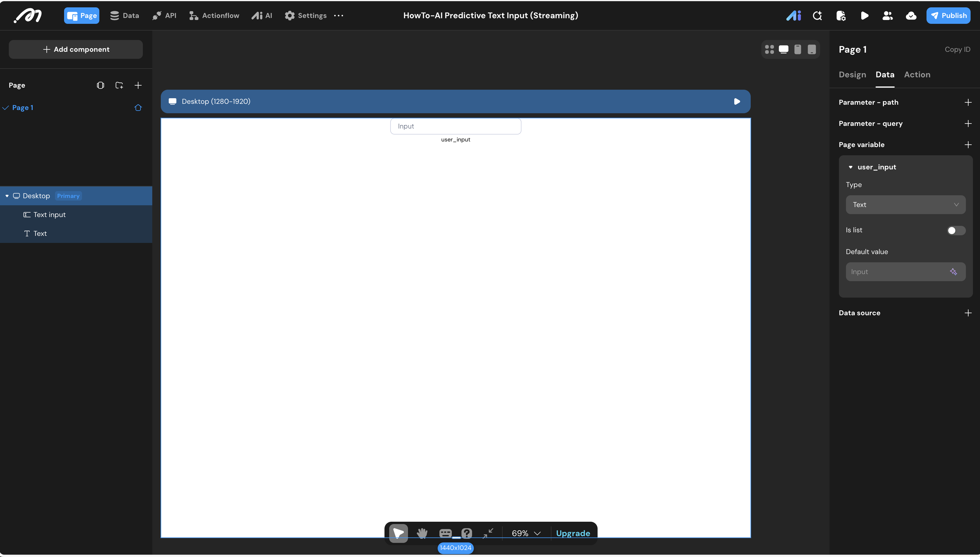Switch to mobile device view icon
Image resolution: width=980 pixels, height=557 pixels.
pos(798,49)
